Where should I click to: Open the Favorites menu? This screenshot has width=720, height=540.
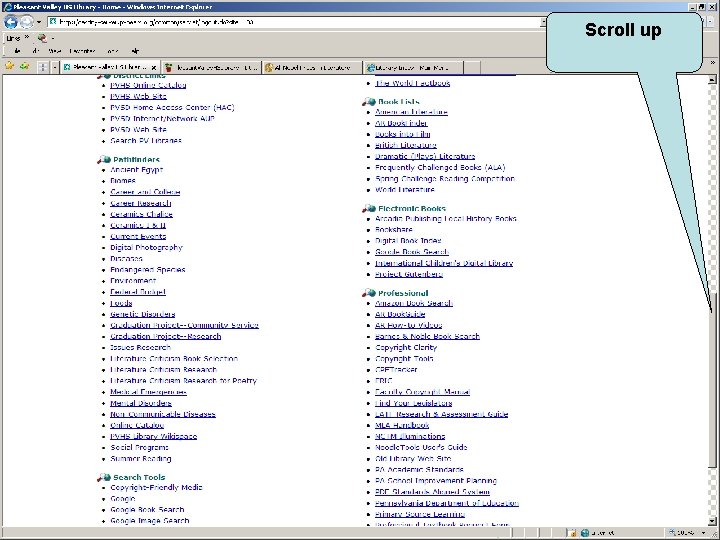click(x=82, y=51)
